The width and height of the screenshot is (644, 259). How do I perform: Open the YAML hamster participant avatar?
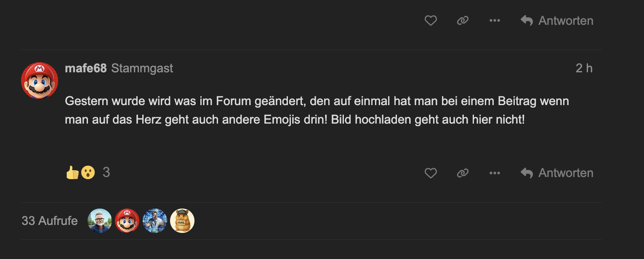coord(182,221)
